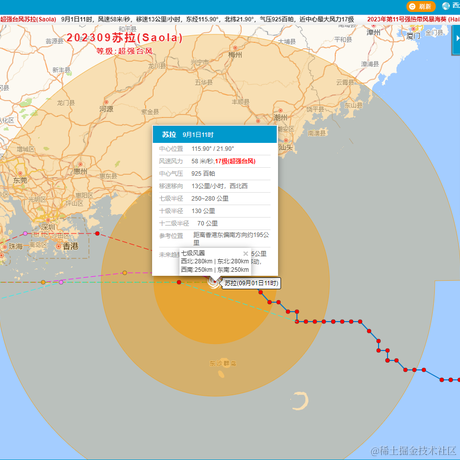
Task: Click the 西北:280km | 东北:280km tooltip line
Action: [215, 261]
